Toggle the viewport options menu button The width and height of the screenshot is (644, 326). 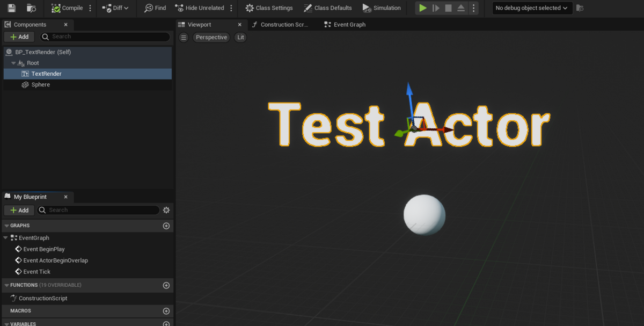point(183,37)
